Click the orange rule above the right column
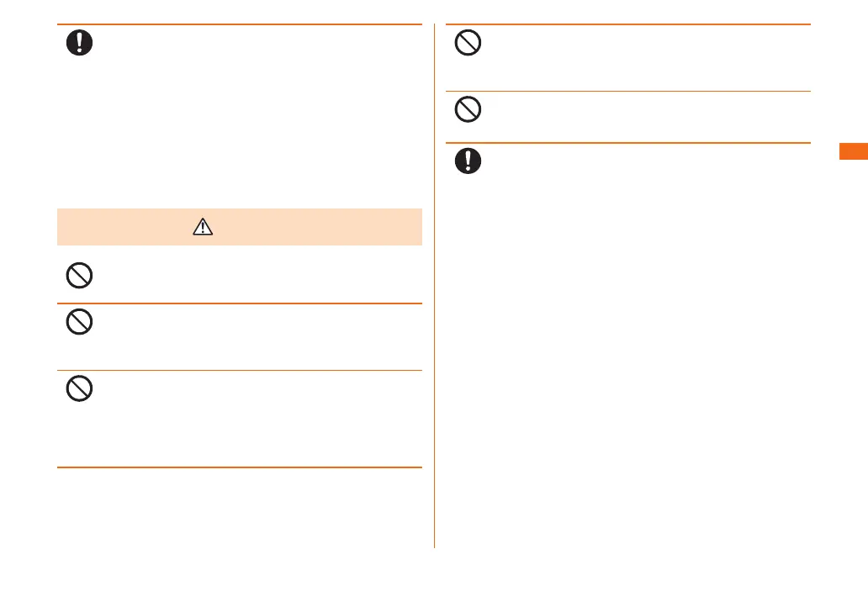This screenshot has width=868, height=591. pyautogui.click(x=627, y=25)
